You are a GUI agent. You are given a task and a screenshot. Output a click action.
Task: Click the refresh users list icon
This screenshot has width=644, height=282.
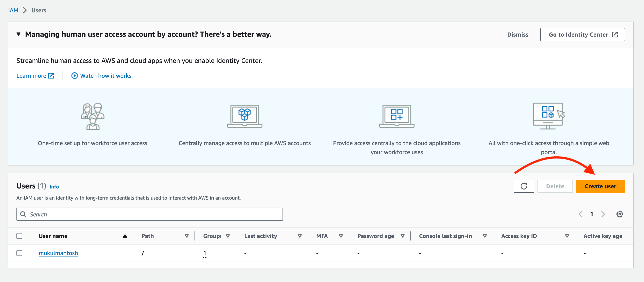[524, 186]
